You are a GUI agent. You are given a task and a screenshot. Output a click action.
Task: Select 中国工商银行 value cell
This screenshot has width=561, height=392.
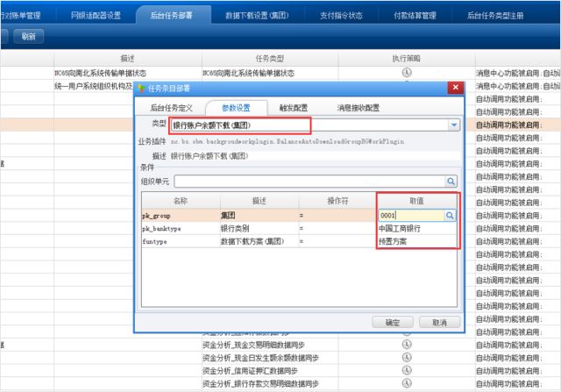coord(417,228)
